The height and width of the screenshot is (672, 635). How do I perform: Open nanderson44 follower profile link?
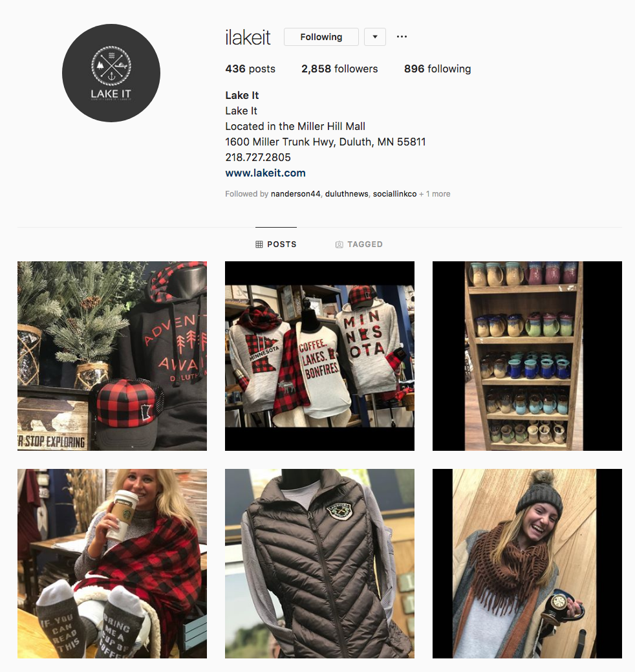pos(296,194)
